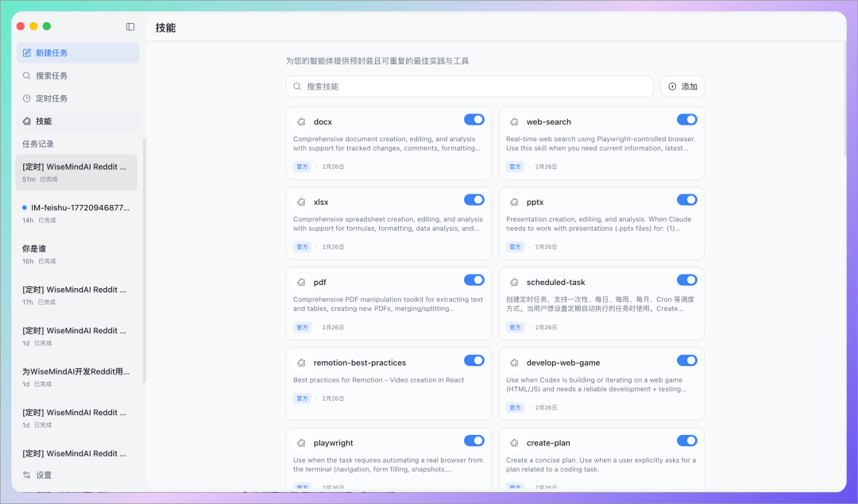This screenshot has height=504, width=858.
Task: Click the puzzle icon beside remotion-best-practices
Action: 301,362
